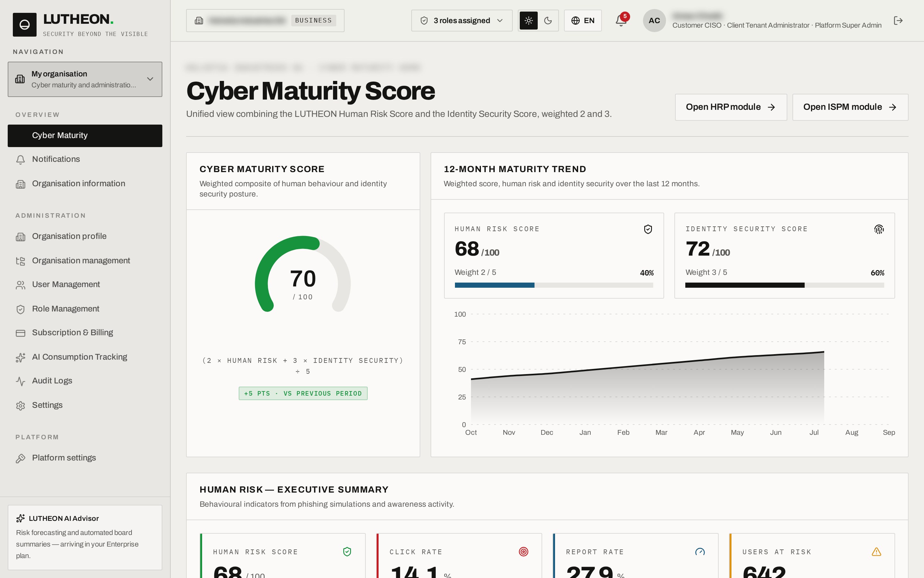The image size is (924, 578).
Task: Click green shield icon in executive summary card
Action: pyautogui.click(x=347, y=552)
